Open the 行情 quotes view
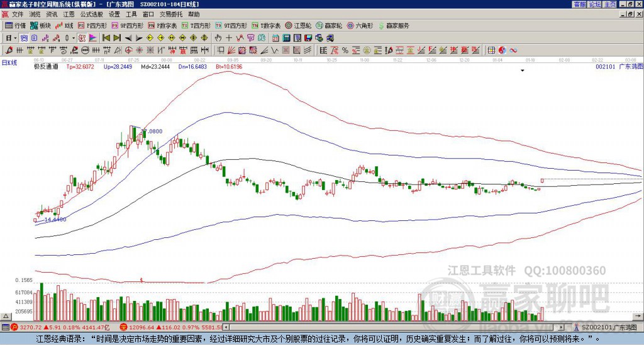The height and width of the screenshot is (345, 644). point(16,25)
